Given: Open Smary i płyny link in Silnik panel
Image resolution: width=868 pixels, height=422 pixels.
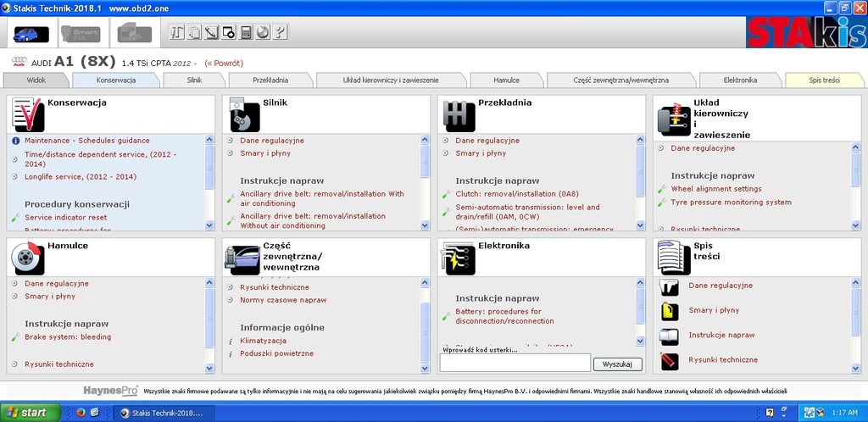Looking at the screenshot, I should point(265,153).
